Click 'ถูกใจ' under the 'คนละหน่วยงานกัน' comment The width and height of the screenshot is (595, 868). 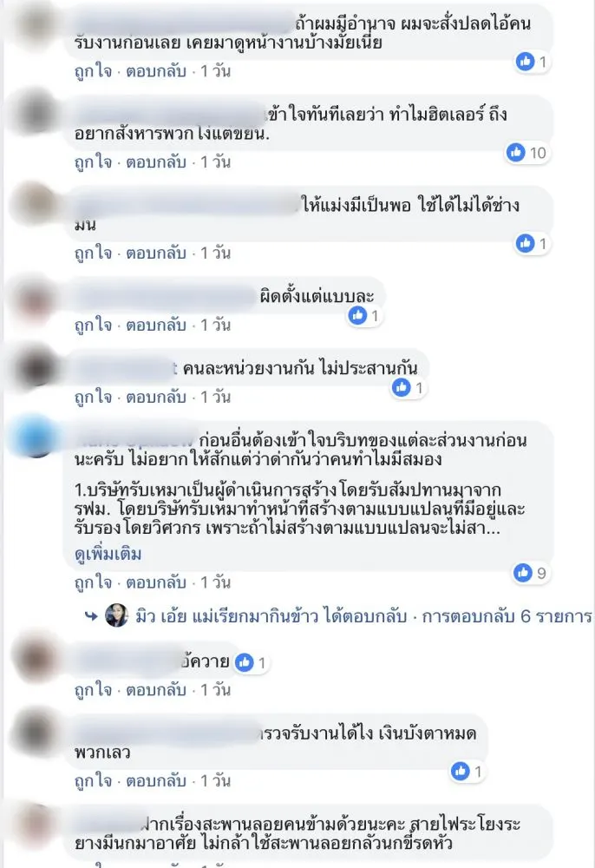tap(93, 397)
